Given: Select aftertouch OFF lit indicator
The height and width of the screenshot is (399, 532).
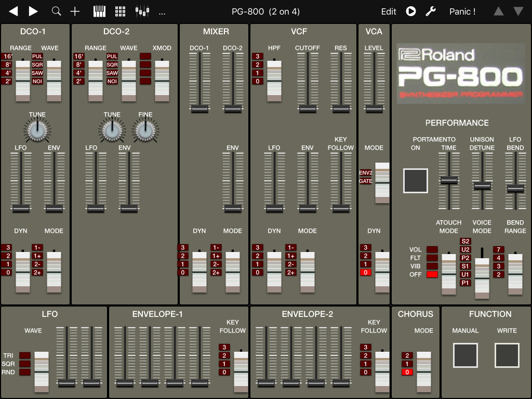Looking at the screenshot, I should [432, 274].
